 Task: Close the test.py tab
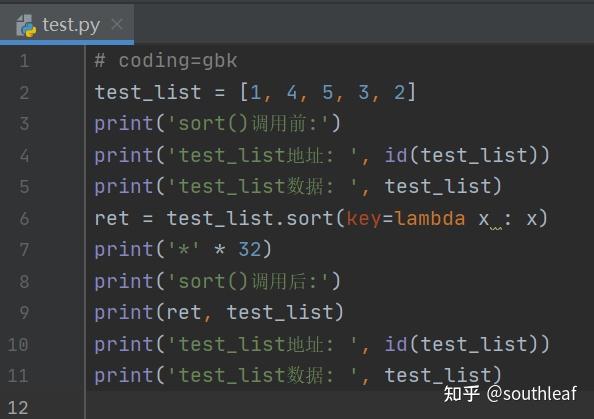pos(117,25)
